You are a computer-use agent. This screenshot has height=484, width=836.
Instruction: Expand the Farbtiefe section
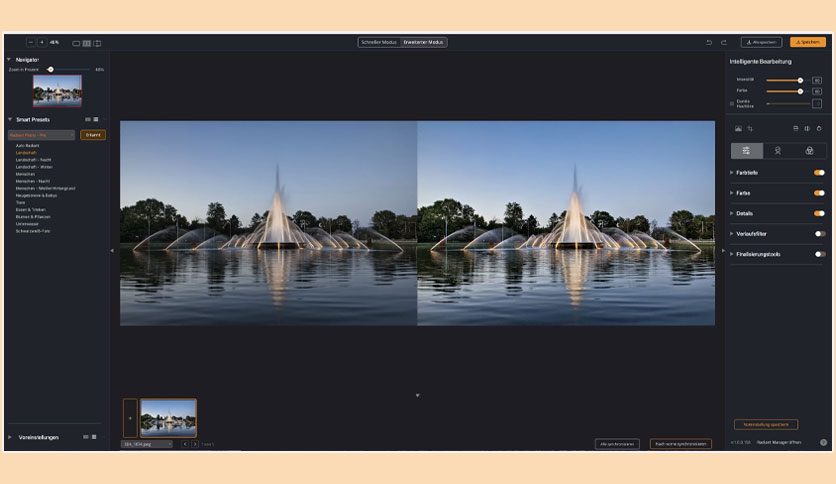click(732, 173)
